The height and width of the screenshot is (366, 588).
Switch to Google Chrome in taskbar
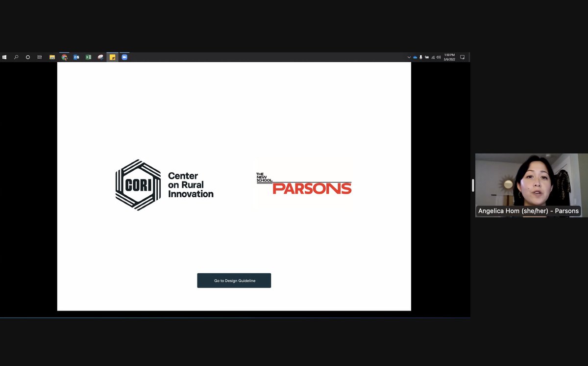64,57
